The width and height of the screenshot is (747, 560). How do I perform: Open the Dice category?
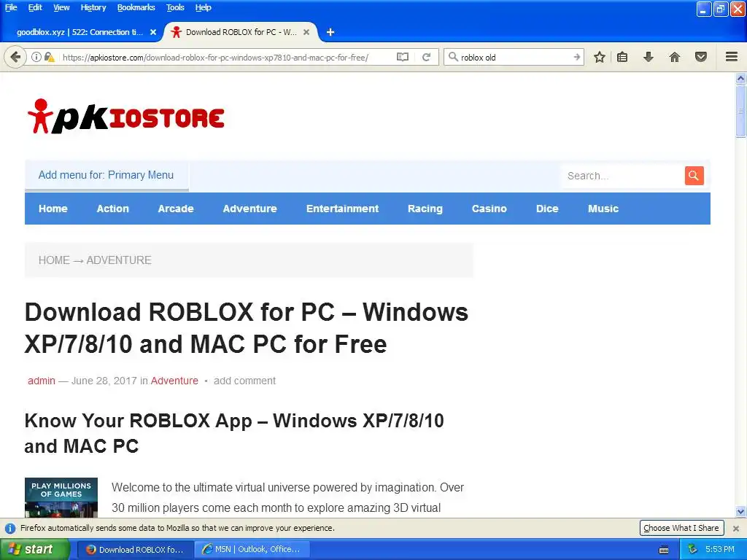547,209
